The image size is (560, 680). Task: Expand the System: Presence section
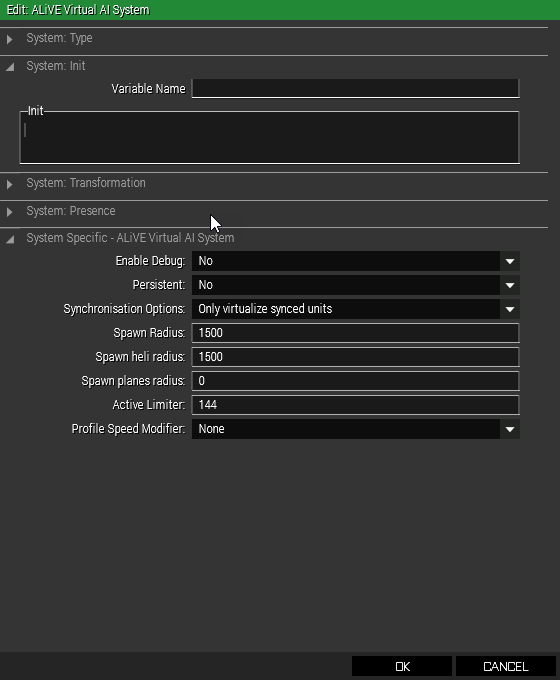10,212
